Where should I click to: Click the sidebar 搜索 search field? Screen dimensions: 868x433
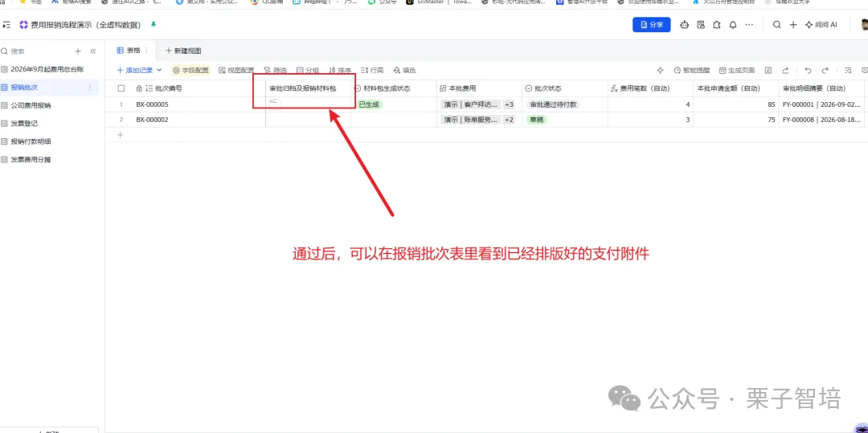(35, 51)
